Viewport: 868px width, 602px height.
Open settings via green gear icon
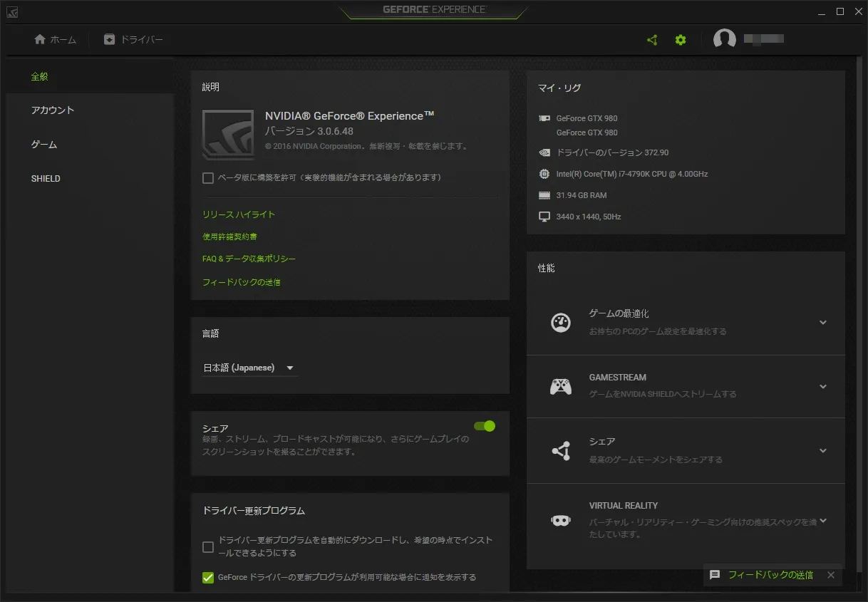681,40
